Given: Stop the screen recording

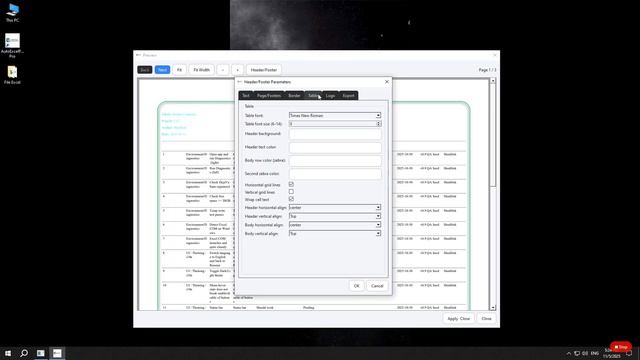Looking at the screenshot, I should tap(621, 347).
